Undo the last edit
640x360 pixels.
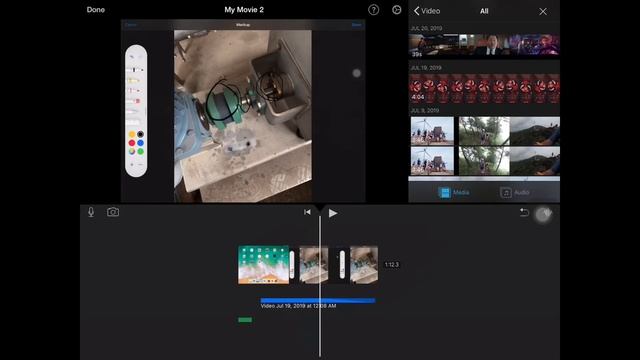[x=524, y=212]
